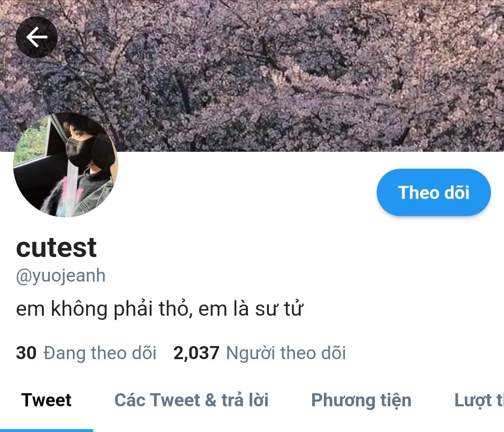This screenshot has width=504, height=432.
Task: Tap the @yuojeanh username handle
Action: pyautogui.click(x=61, y=276)
